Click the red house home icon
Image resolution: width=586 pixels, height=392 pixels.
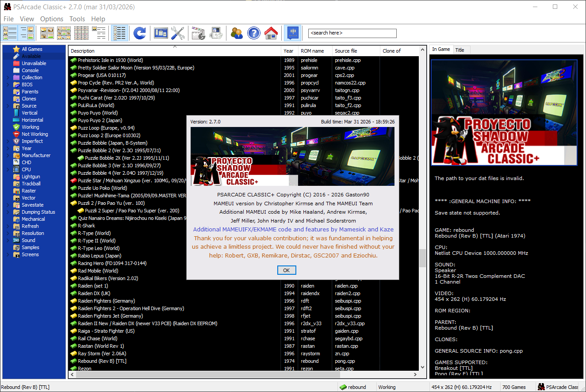click(x=271, y=33)
